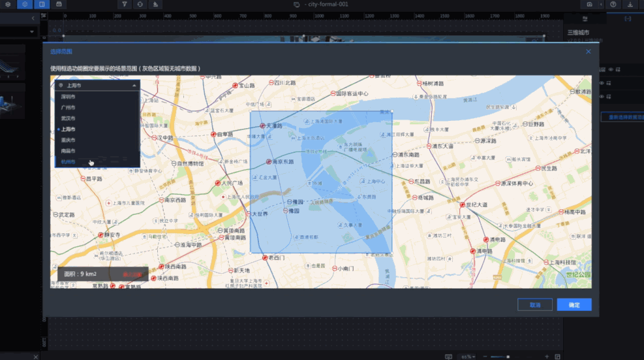
Task: Click the 南京东路 station label on the map
Action: click(x=283, y=161)
